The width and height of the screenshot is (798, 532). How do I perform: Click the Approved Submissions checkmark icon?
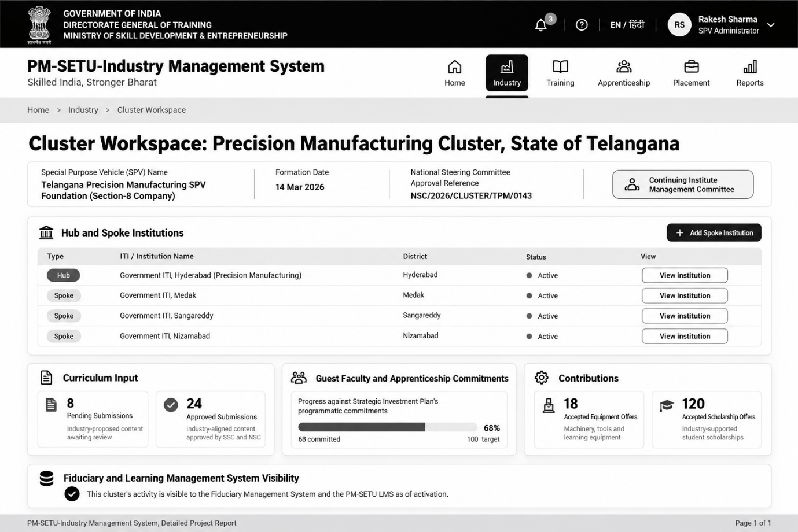pos(171,405)
